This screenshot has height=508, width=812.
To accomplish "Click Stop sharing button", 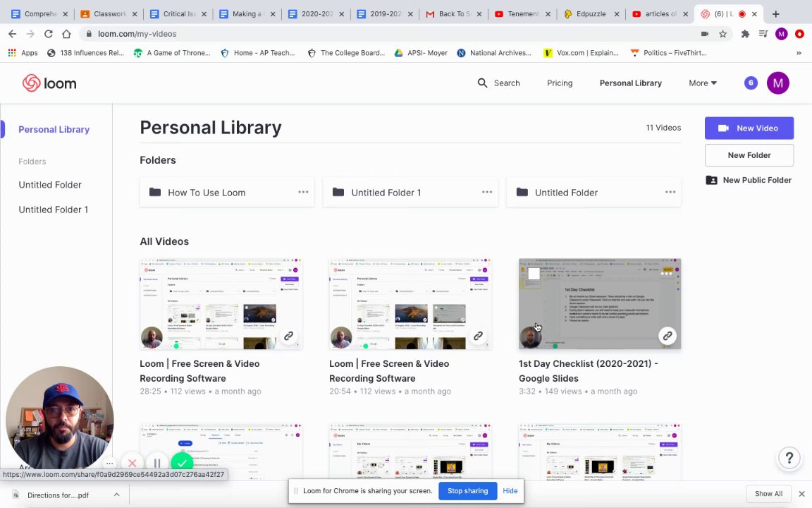I will 467,491.
